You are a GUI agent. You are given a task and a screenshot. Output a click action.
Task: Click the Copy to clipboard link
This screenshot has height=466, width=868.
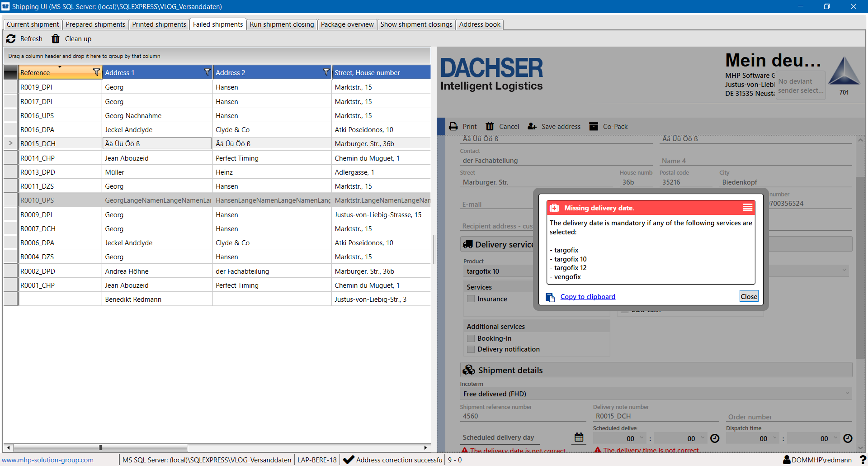coord(587,297)
